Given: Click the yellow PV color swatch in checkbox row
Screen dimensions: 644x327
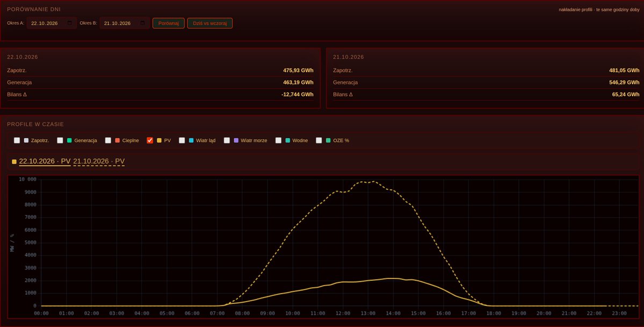Looking at the screenshot, I should click(160, 140).
